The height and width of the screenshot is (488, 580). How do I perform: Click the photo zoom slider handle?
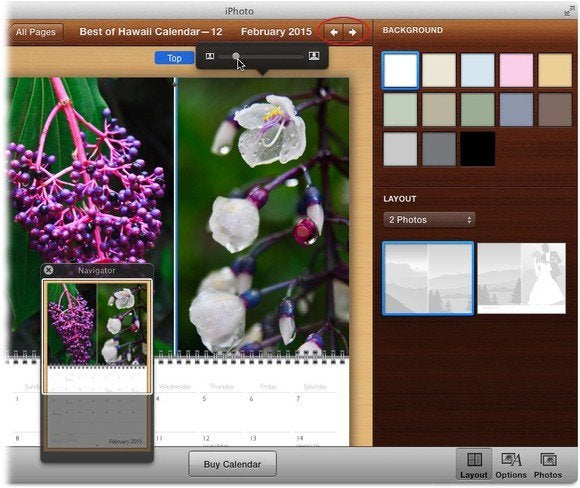coord(236,56)
